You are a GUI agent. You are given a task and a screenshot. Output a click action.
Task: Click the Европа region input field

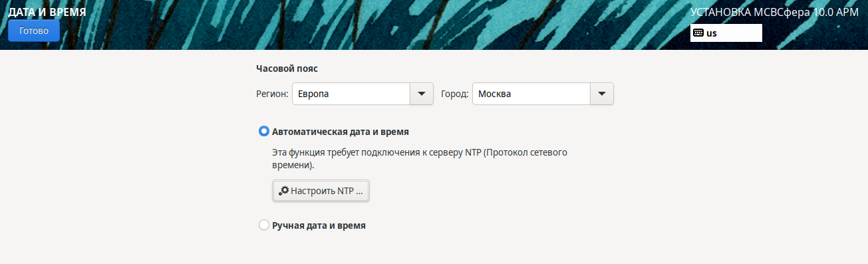pyautogui.click(x=351, y=94)
